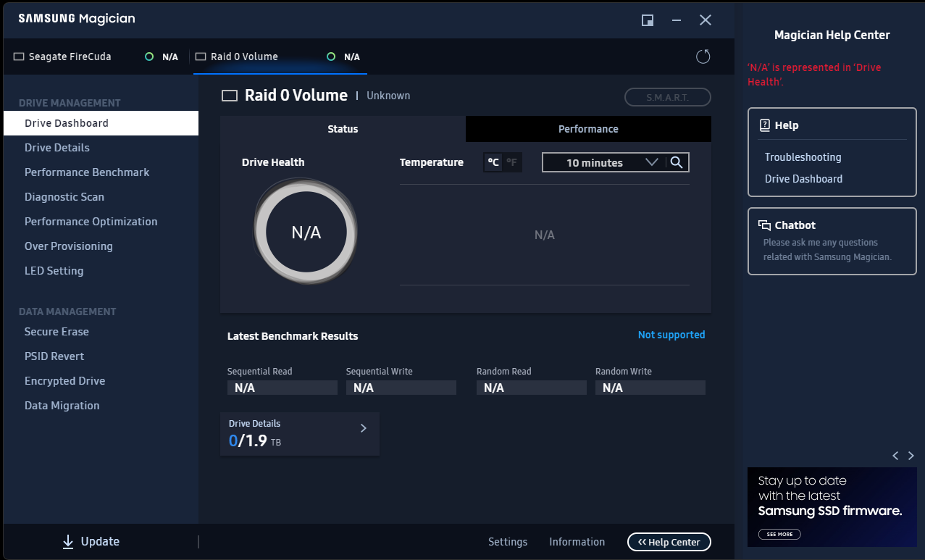Open the Chatbot card
The width and height of the screenshot is (925, 560).
832,241
